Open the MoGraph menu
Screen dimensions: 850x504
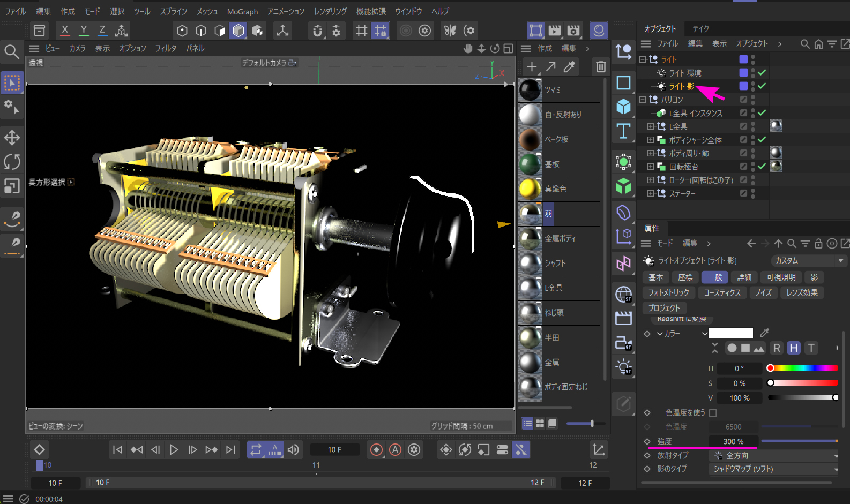242,11
